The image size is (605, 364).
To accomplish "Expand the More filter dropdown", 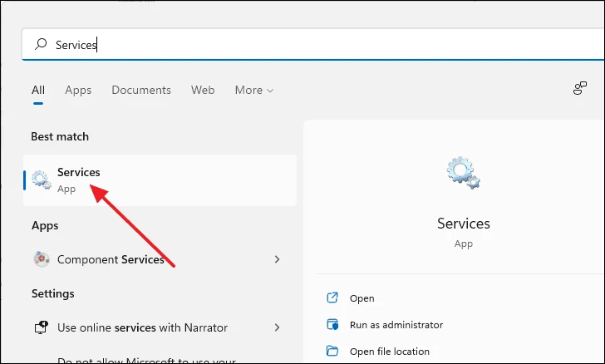I will tap(254, 90).
